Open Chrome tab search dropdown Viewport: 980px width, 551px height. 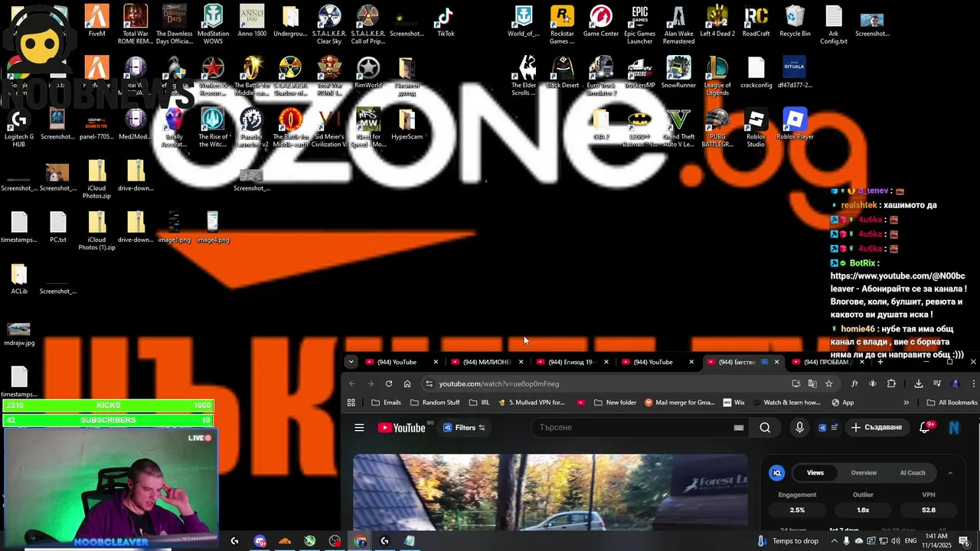pos(351,362)
